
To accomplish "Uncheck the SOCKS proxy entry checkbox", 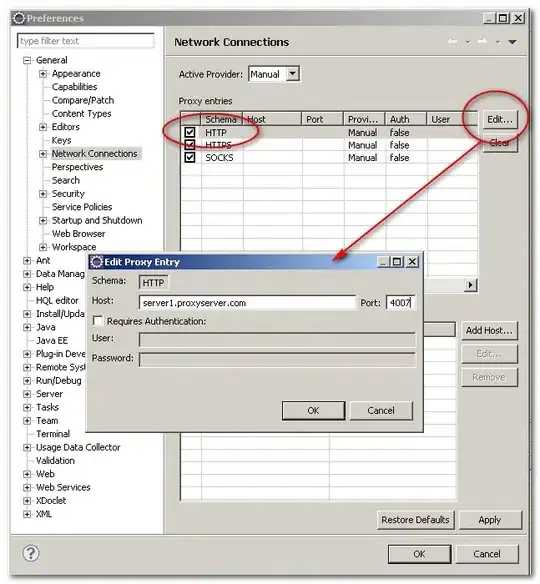I will point(190,158).
